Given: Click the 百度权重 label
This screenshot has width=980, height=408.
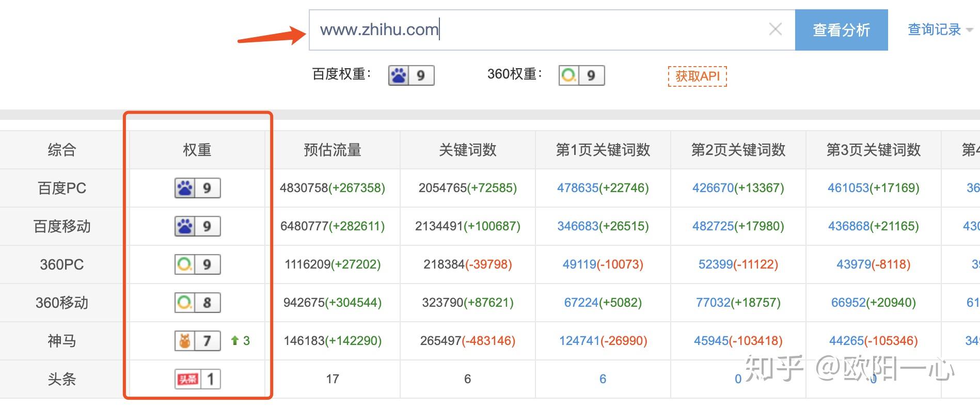Looking at the screenshot, I should [341, 74].
